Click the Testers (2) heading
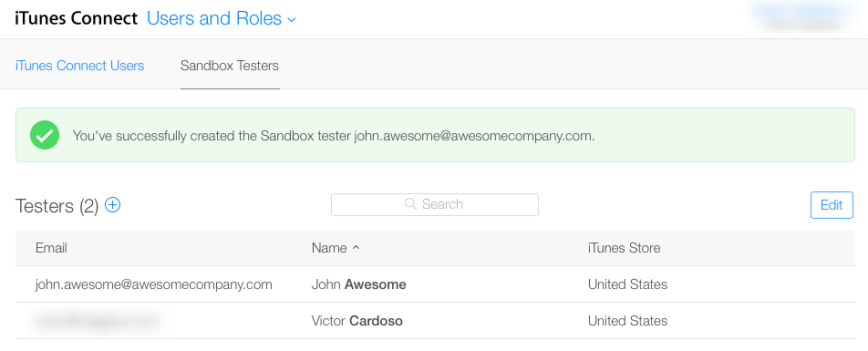Viewport: 868px width, 351px height. [x=57, y=206]
